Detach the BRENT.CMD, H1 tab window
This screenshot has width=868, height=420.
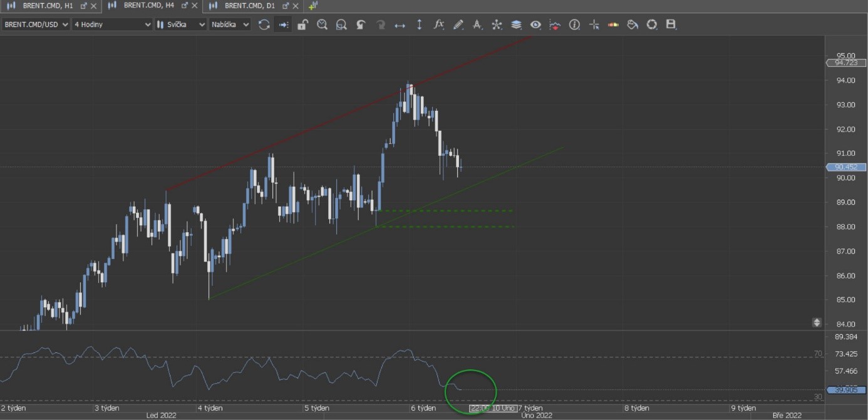[x=83, y=6]
